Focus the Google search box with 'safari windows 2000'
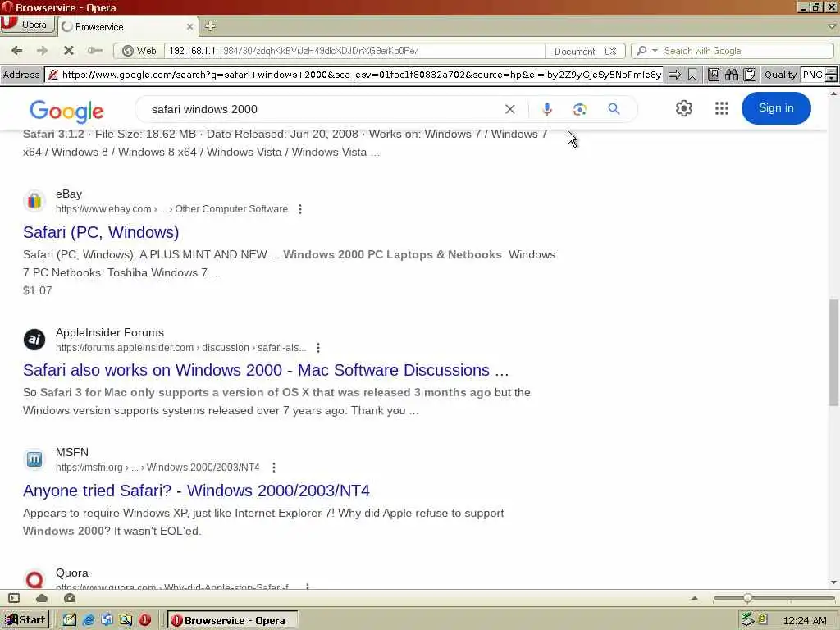 point(322,109)
